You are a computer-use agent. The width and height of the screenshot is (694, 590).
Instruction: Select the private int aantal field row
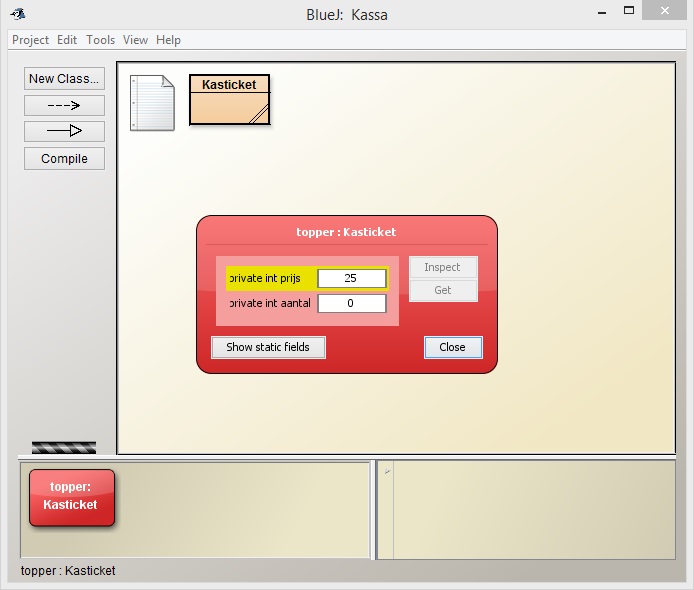click(307, 303)
